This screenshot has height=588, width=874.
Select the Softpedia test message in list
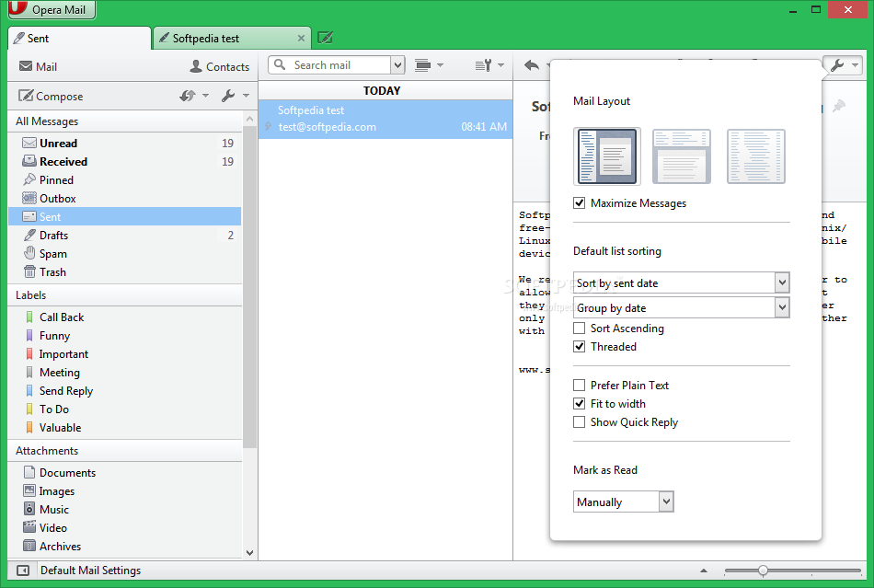click(x=385, y=119)
